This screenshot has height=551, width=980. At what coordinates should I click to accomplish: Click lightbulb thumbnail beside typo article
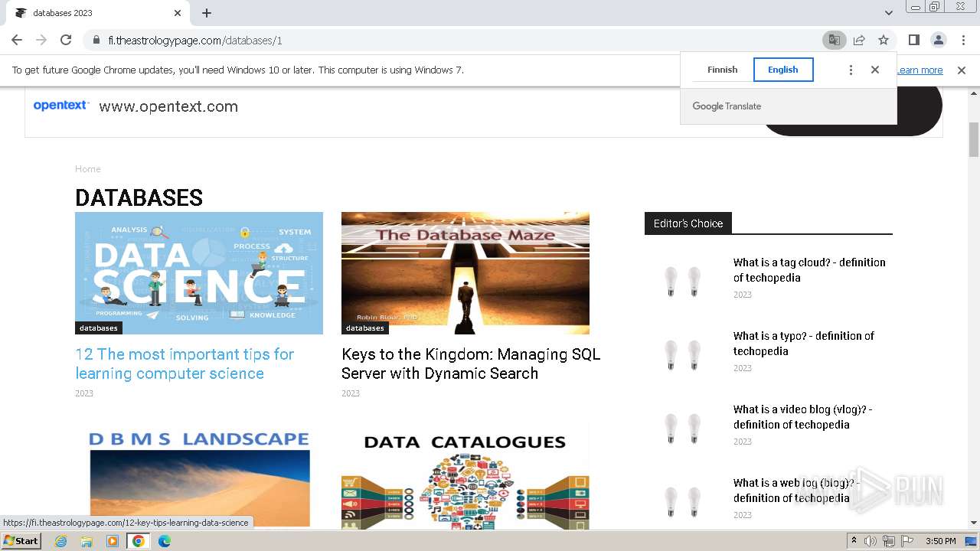tap(683, 355)
